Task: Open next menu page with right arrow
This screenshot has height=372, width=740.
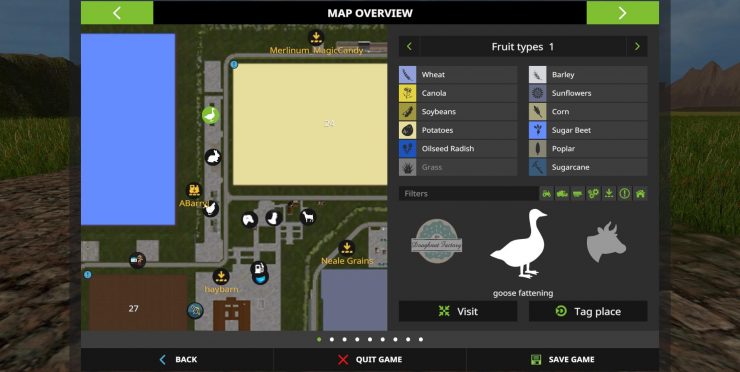Action: tap(622, 13)
